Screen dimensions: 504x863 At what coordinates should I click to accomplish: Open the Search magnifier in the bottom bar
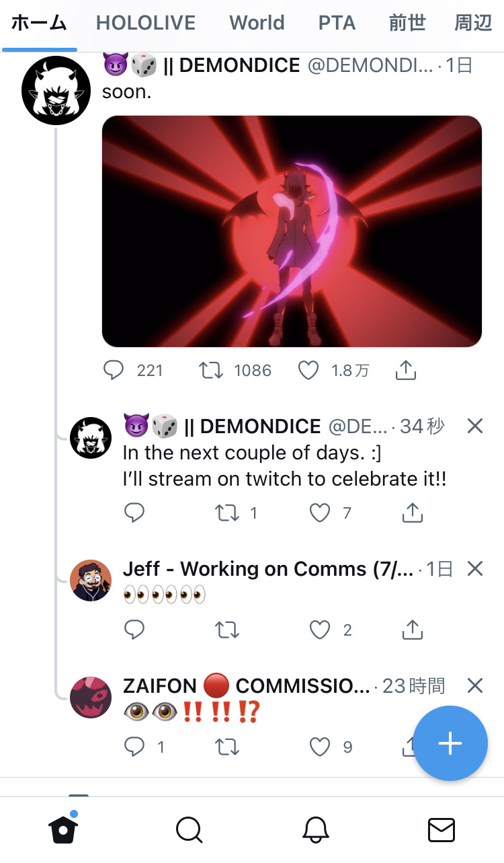point(190,830)
